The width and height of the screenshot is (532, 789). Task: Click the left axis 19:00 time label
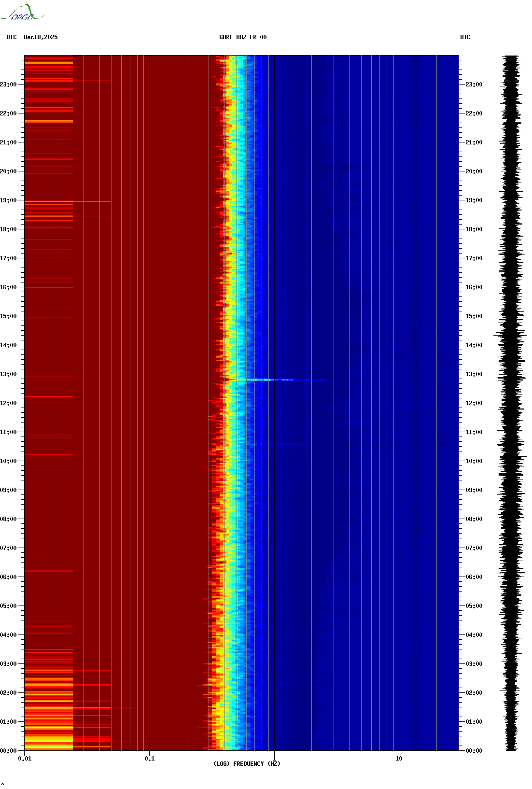[x=8, y=200]
